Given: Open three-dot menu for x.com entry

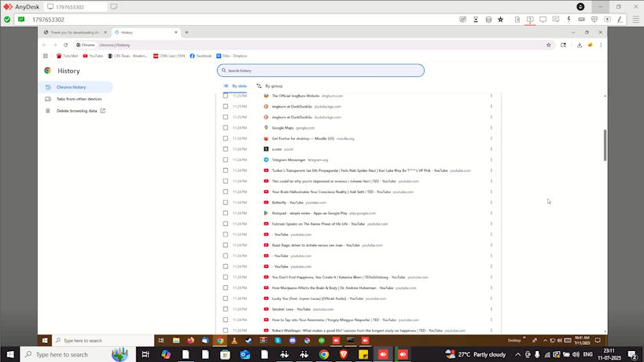Looking at the screenshot, I should pyautogui.click(x=491, y=149).
